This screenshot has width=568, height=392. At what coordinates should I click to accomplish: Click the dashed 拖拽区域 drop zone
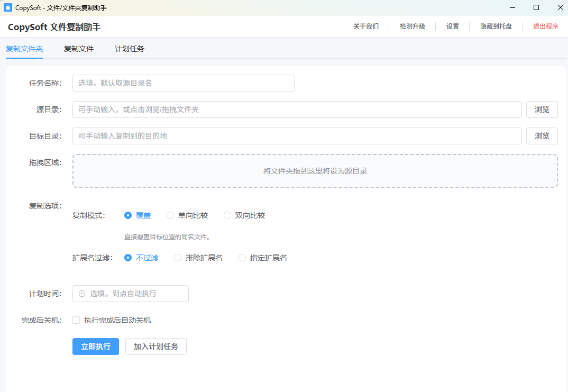pos(315,171)
